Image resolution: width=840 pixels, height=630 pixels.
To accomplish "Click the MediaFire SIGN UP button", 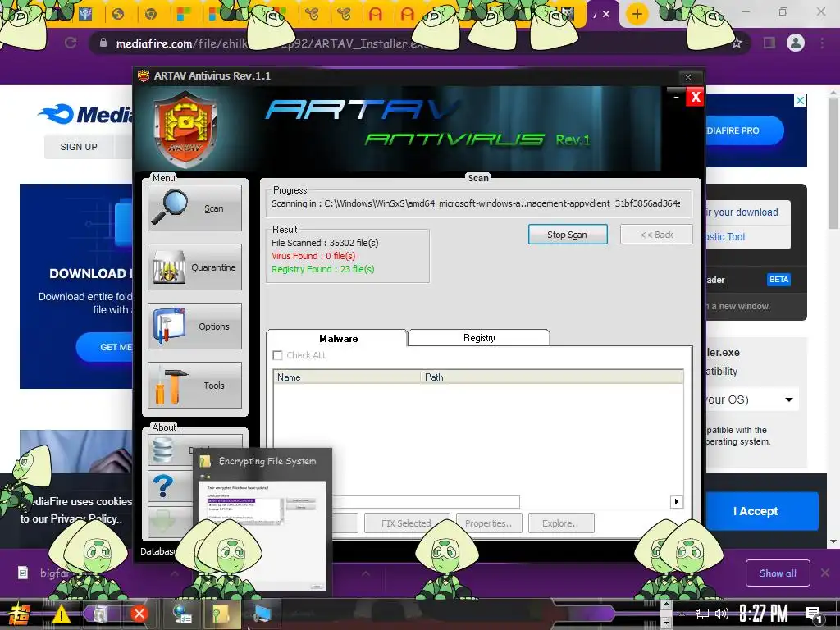I will [x=79, y=147].
